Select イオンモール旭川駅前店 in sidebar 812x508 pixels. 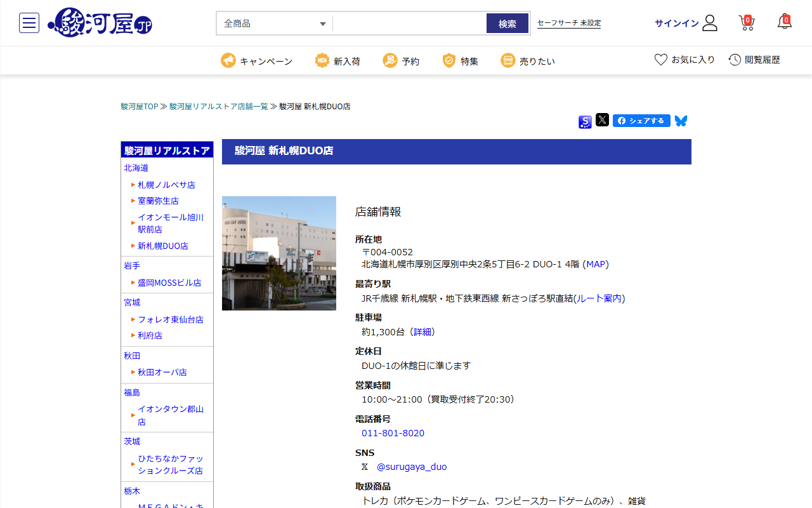(171, 224)
